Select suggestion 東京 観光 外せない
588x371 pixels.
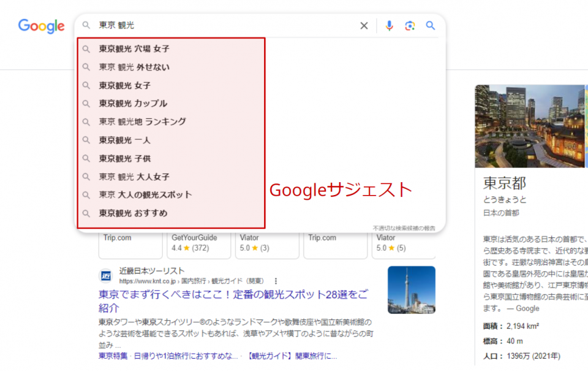click(x=134, y=67)
